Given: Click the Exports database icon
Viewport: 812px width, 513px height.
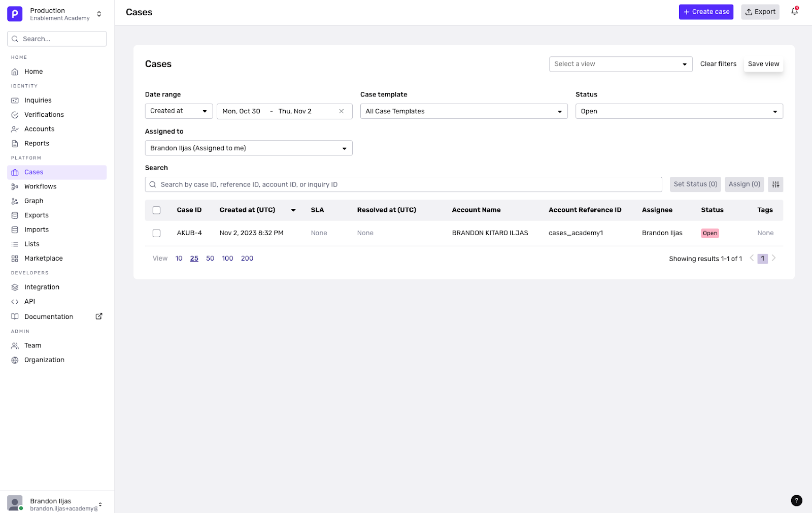Looking at the screenshot, I should point(15,215).
